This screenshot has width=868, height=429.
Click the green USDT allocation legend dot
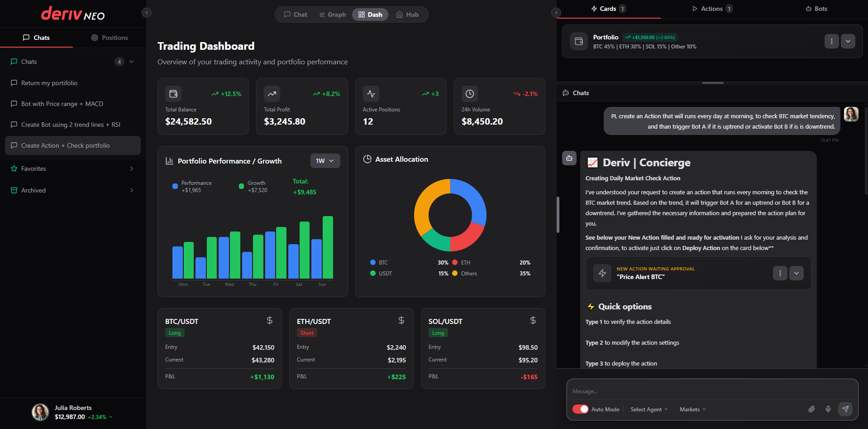pos(373,273)
